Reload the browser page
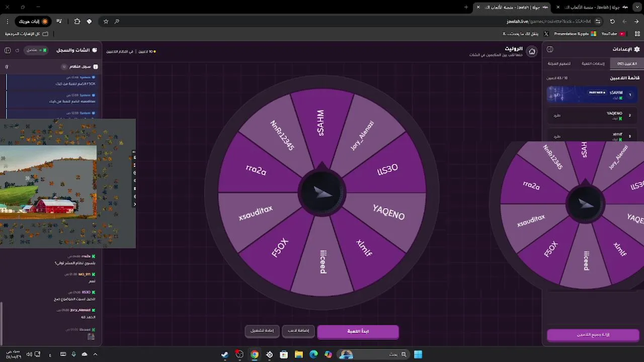The width and height of the screenshot is (644, 362). 612,22
